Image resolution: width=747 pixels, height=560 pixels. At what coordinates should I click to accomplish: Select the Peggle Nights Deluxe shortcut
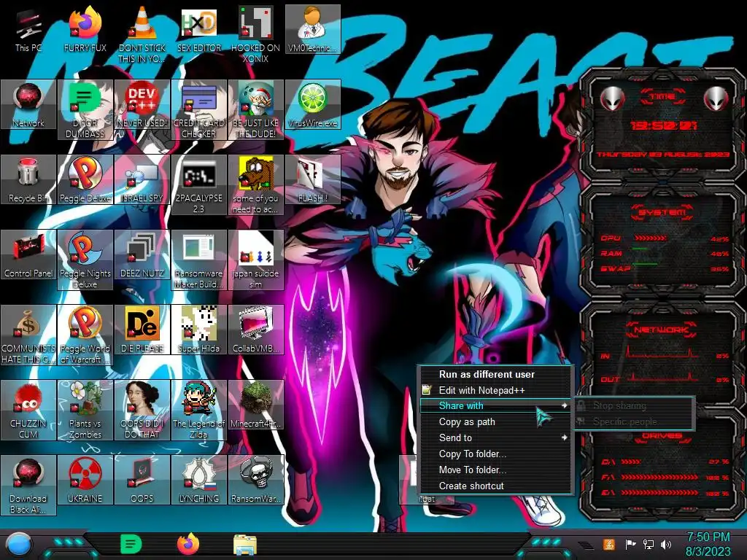point(85,260)
